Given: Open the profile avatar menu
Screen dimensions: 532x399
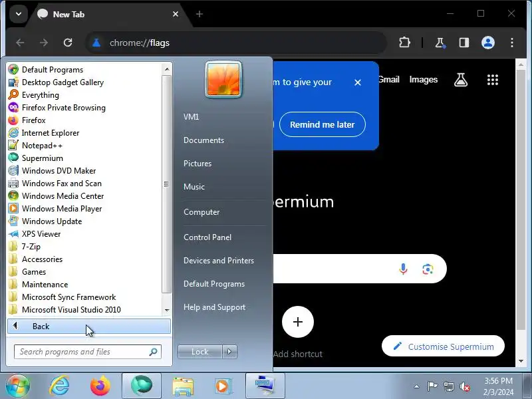Looking at the screenshot, I should click(x=488, y=43).
